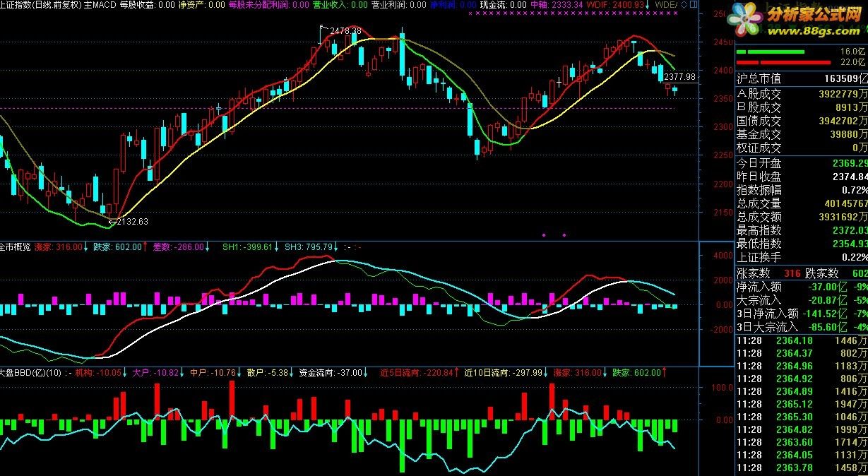Click the down arrow after SH3: 795.79
This screenshot has width=868, height=476.
[335, 246]
